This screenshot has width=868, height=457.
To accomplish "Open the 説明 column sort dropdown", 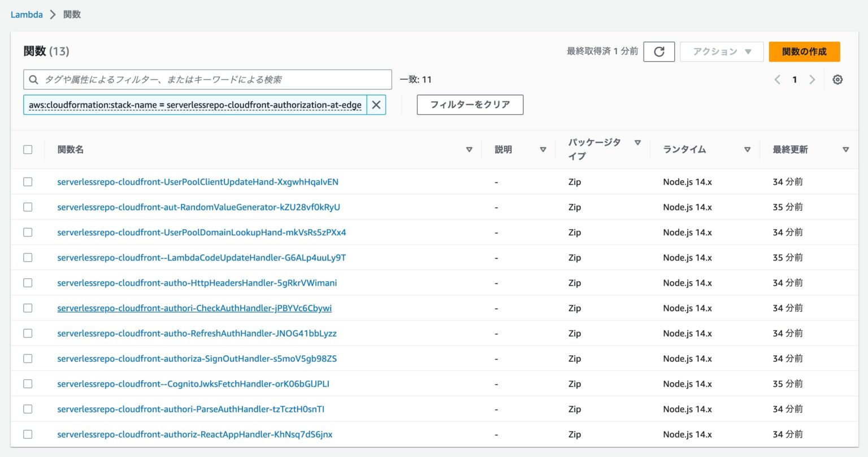I will coord(543,149).
